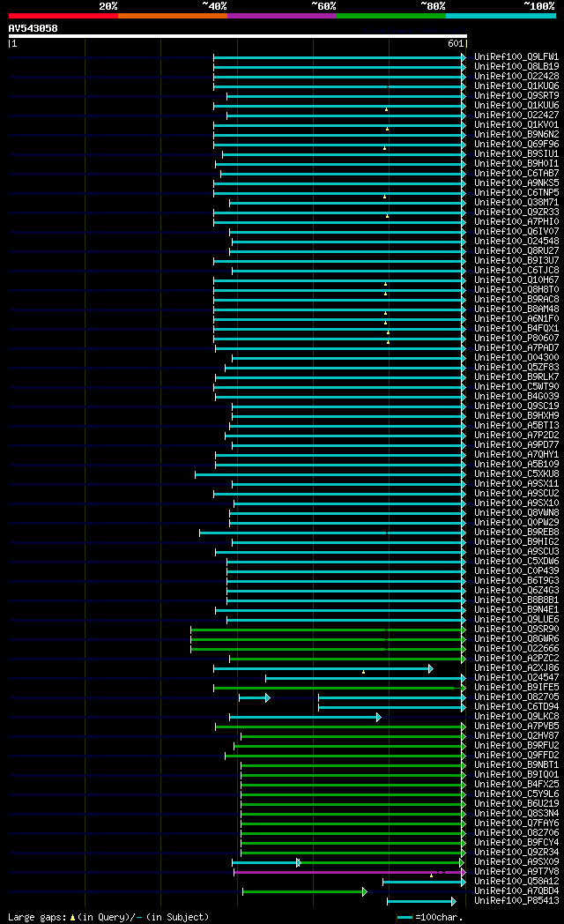Image resolution: width=564 pixels, height=924 pixels.
Task: Click the UniRef100_Q9LFW1 hit label
Action: click(x=516, y=57)
